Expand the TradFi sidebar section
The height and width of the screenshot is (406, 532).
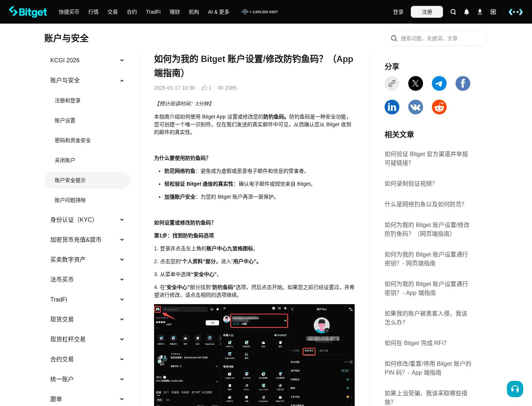(87, 299)
